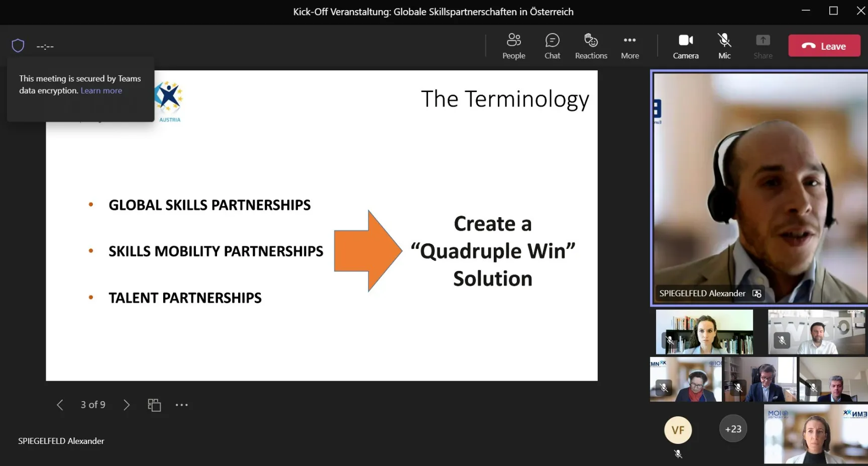Open the slide grid view icon
This screenshot has height=466, width=868.
pyautogui.click(x=154, y=405)
